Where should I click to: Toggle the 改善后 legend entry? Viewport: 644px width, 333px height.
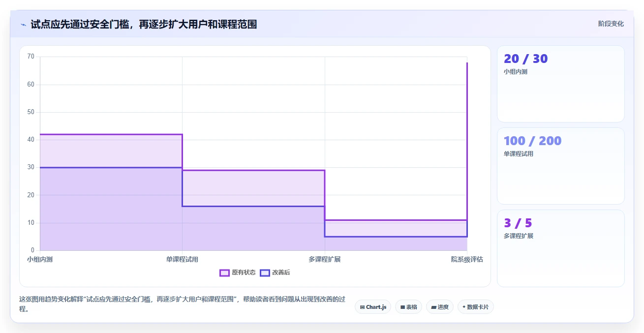275,272
